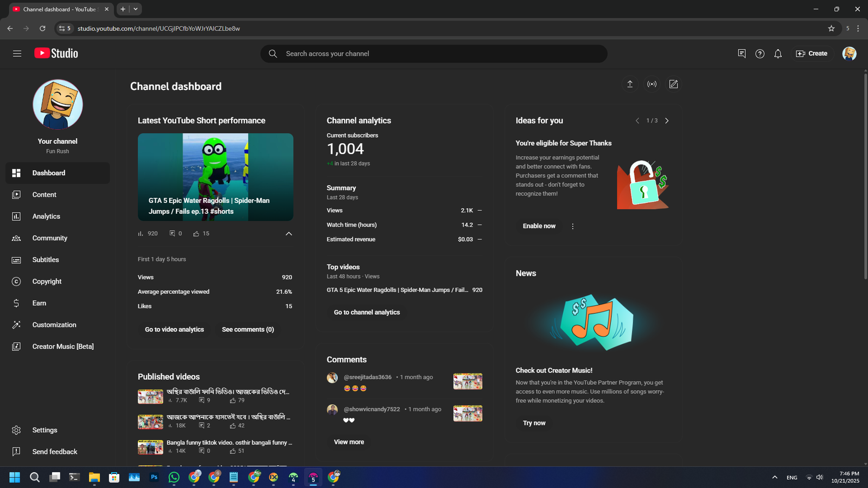Select Content in the left sidebar
This screenshot has width=868, height=488.
[44, 195]
